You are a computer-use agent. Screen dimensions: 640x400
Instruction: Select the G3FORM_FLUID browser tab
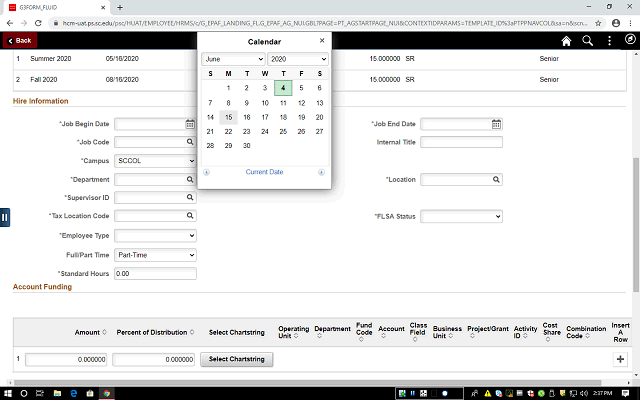57,7
